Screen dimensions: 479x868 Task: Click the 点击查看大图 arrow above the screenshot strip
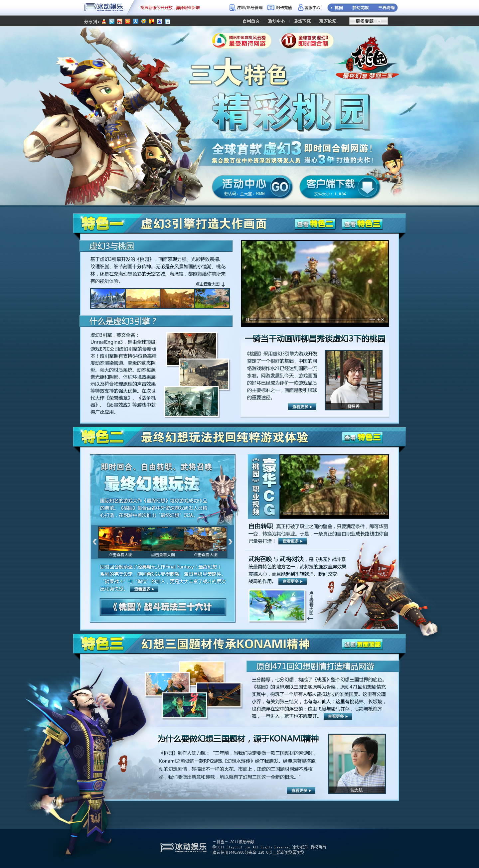pyautogui.click(x=223, y=284)
